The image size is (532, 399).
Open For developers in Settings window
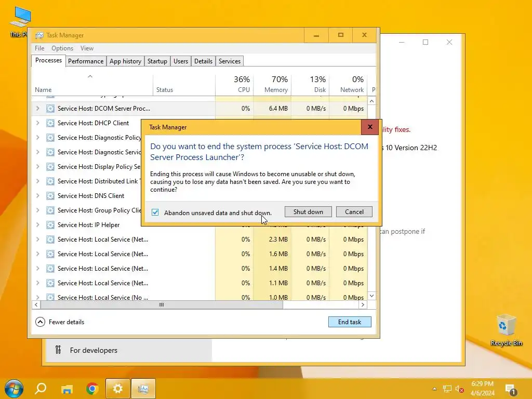(128, 350)
